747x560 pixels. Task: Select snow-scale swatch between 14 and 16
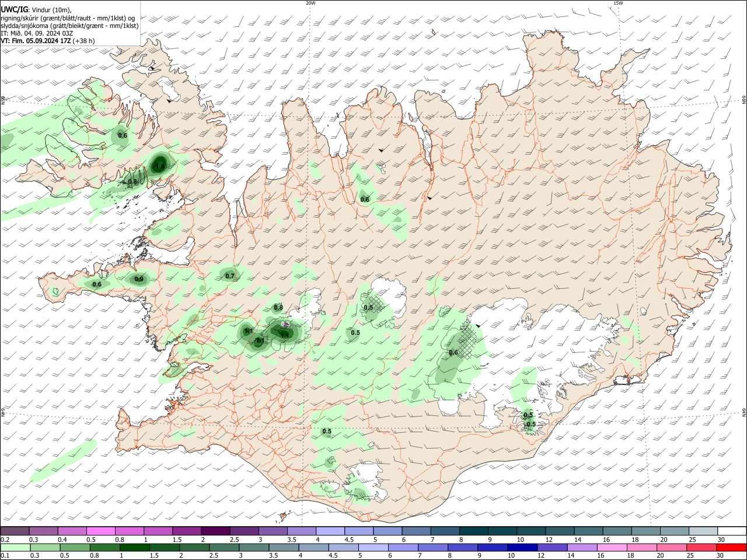click(x=588, y=531)
